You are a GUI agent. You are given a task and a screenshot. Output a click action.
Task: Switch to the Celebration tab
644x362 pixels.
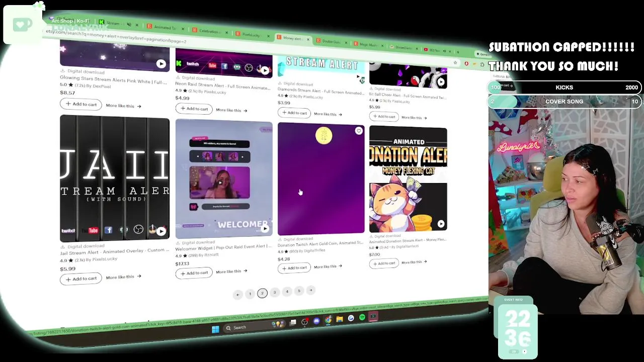[210, 31]
